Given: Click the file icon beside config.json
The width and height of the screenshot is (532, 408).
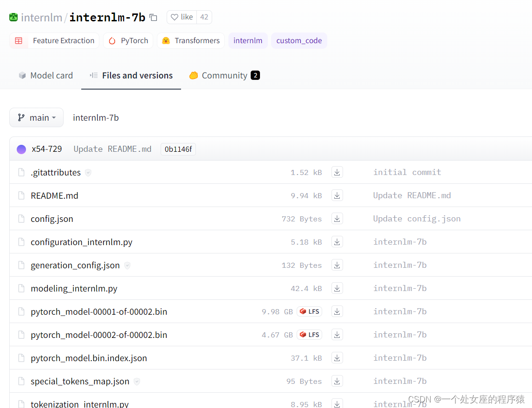Looking at the screenshot, I should pyautogui.click(x=21, y=219).
